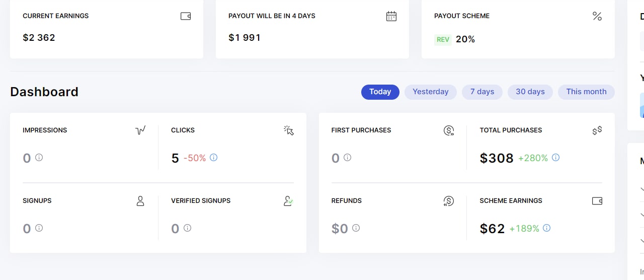Select the Today date range
The width and height of the screenshot is (644, 280).
[x=380, y=92]
